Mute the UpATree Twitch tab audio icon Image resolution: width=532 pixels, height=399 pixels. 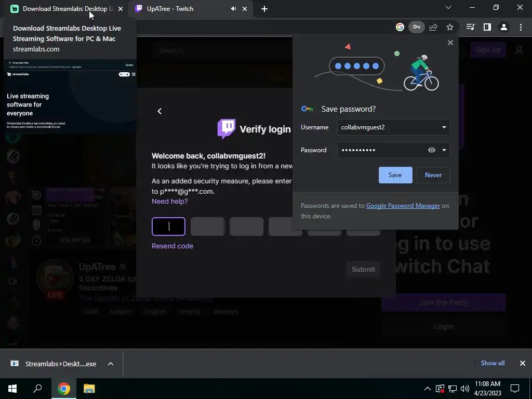[x=233, y=9]
